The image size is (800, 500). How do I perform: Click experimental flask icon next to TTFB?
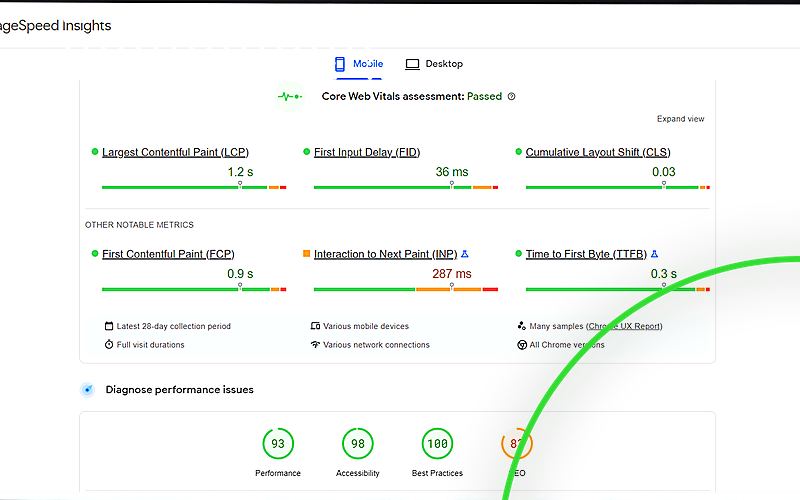tap(655, 254)
